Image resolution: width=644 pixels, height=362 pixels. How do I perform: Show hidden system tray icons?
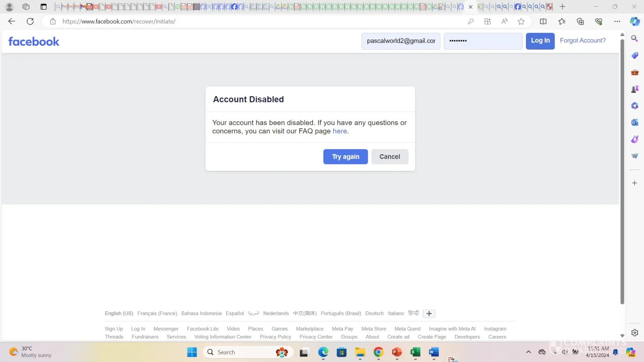click(528, 352)
